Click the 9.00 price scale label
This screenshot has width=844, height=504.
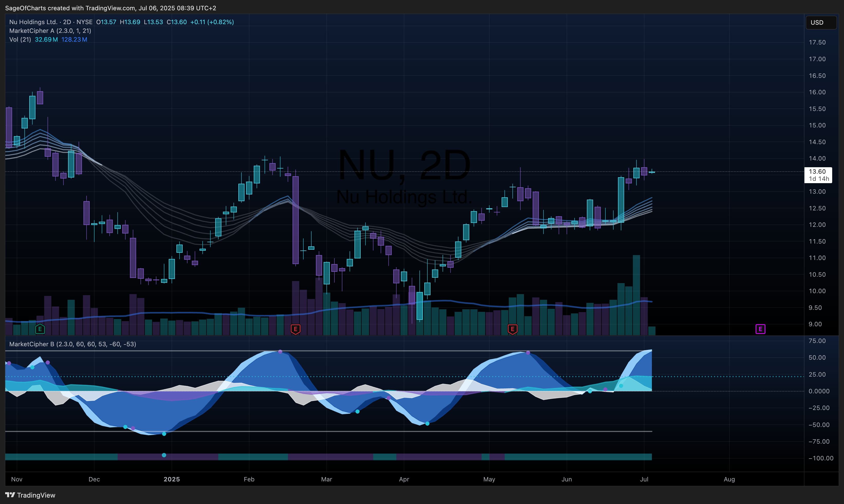(815, 324)
